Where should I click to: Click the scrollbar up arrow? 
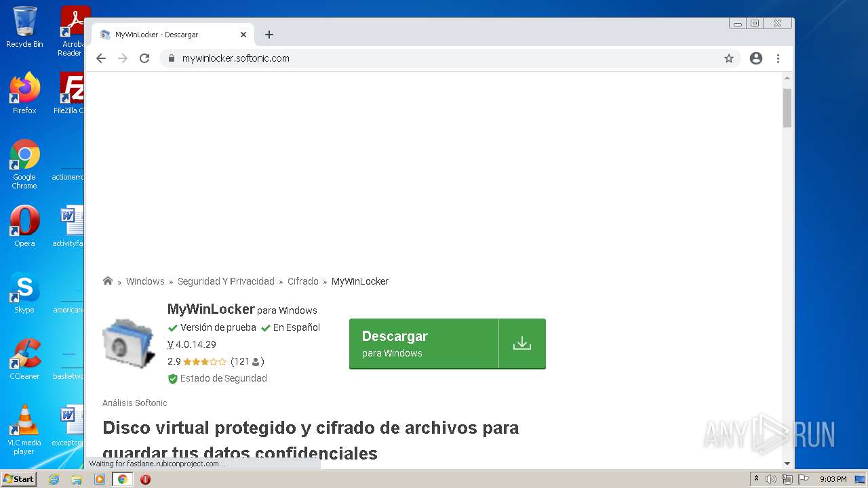pos(787,77)
